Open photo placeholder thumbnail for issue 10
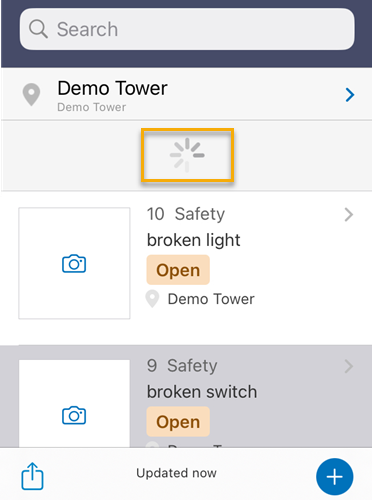 click(x=74, y=263)
